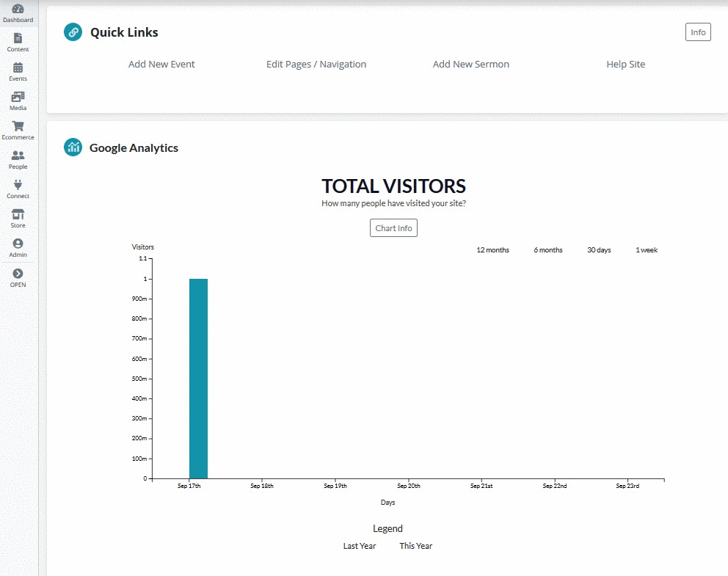Switch chart range to 6 months
The width and height of the screenshot is (728, 576).
(548, 249)
